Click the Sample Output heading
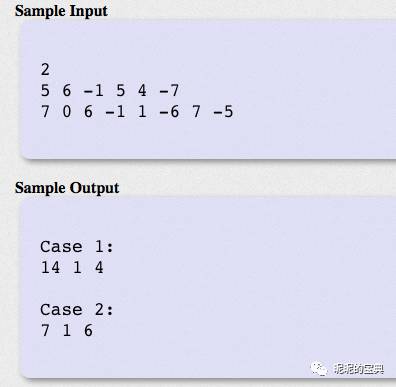The height and width of the screenshot is (387, 396). 67,188
